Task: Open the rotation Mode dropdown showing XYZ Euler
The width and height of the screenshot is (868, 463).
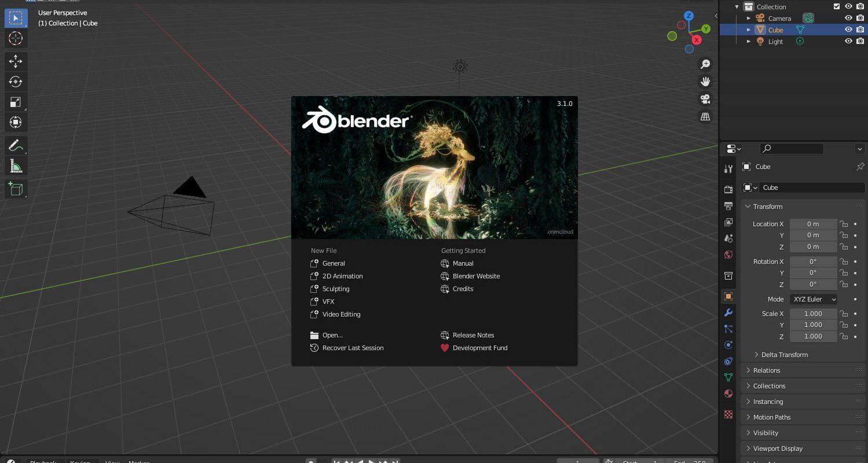Action: (813, 299)
